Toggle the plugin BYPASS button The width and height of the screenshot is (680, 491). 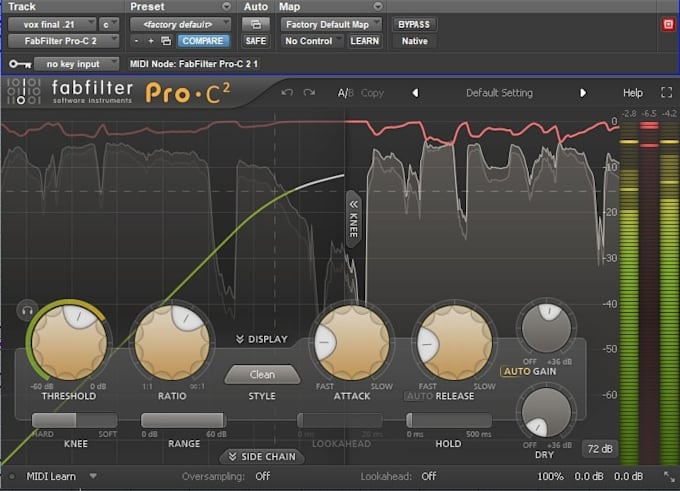(x=414, y=24)
